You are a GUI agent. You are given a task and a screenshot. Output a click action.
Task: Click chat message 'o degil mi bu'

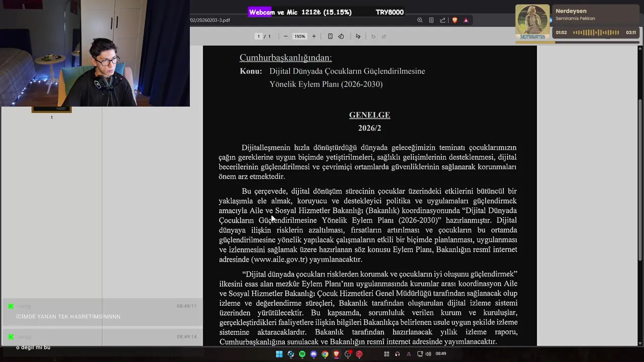pyautogui.click(x=33, y=347)
